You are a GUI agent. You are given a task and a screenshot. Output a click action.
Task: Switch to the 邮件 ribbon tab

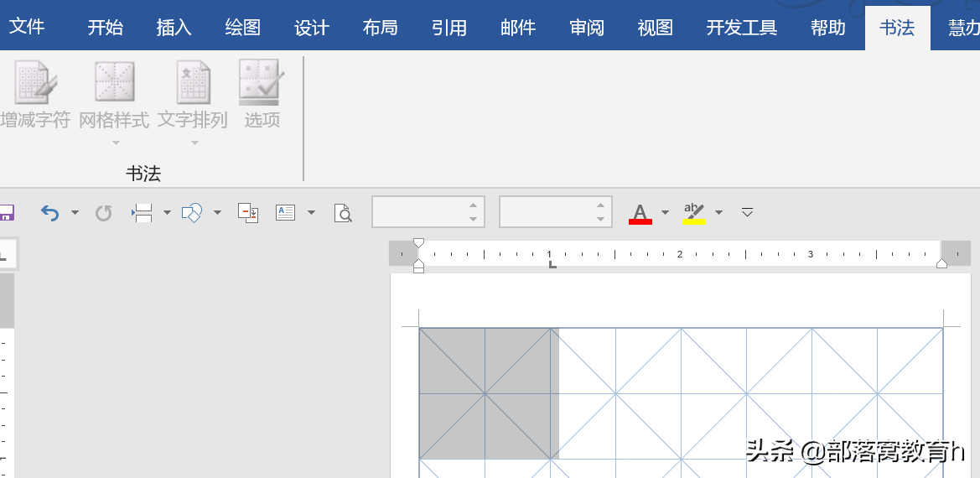click(517, 28)
